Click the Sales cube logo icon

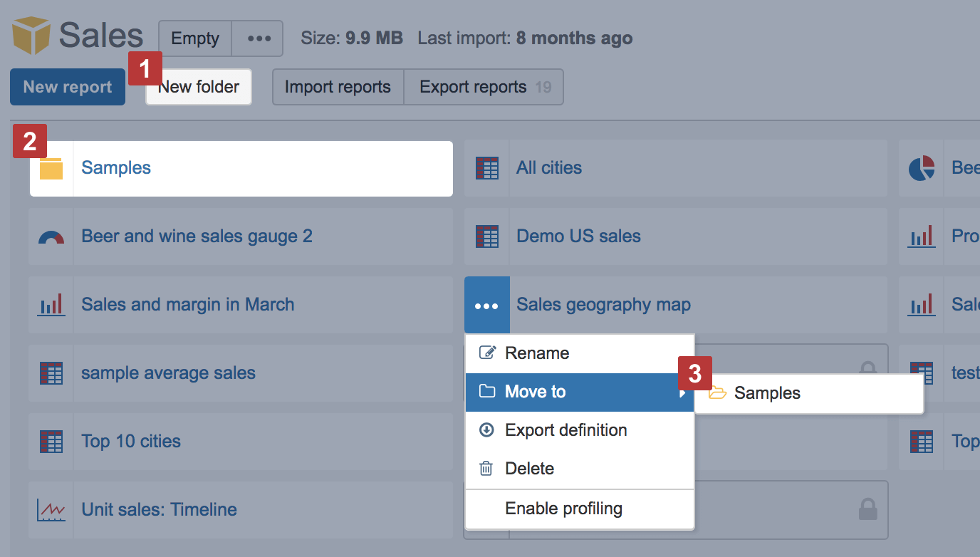[31, 36]
